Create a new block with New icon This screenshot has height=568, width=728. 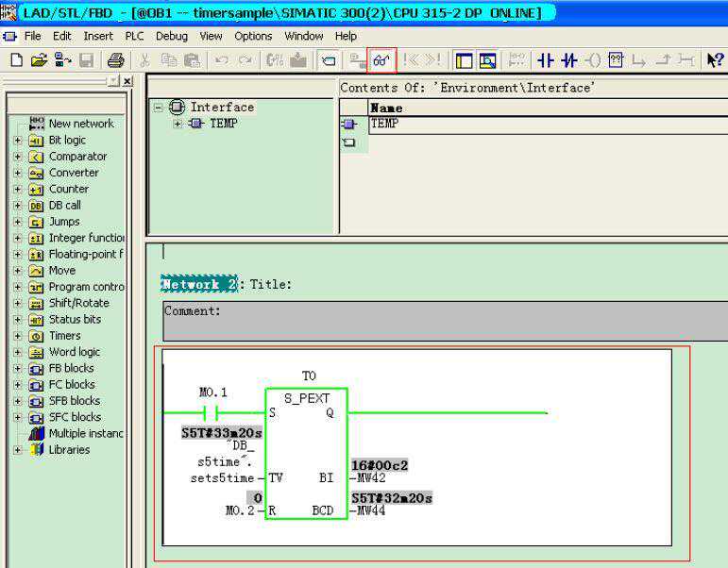pyautogui.click(x=17, y=60)
